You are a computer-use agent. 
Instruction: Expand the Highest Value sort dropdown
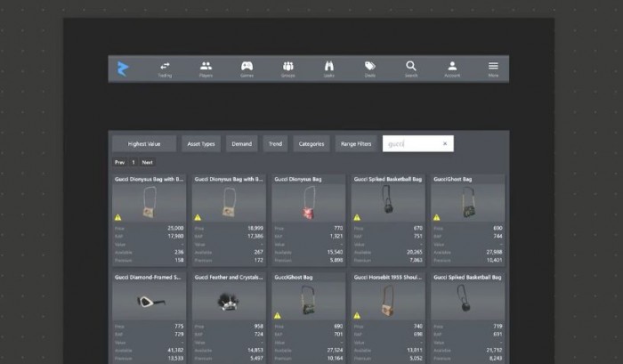(x=144, y=143)
